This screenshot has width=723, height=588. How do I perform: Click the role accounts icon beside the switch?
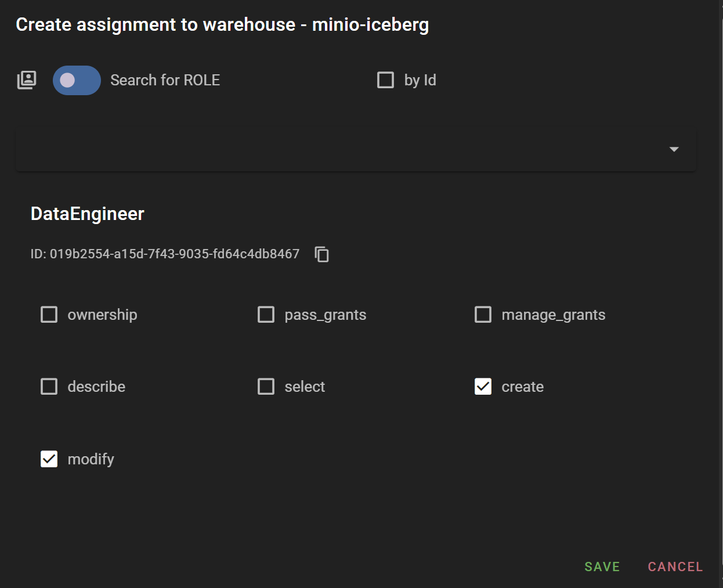(27, 80)
